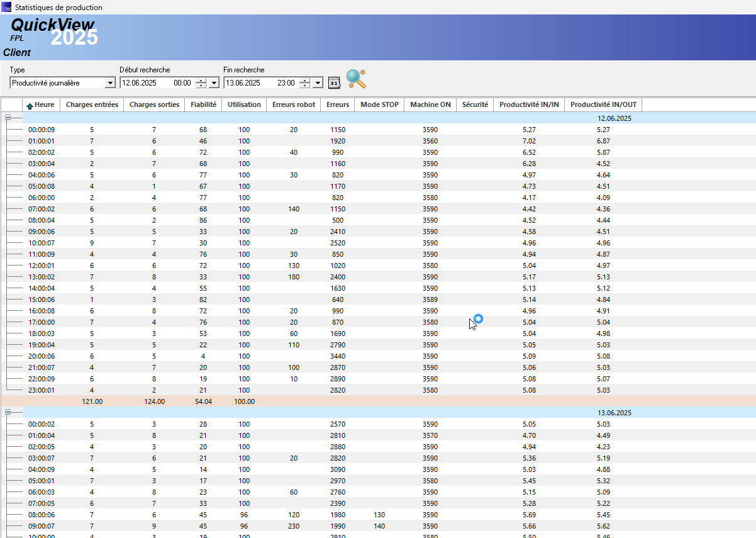The width and height of the screenshot is (756, 538).
Task: Sort by Charges entrées column
Action: (92, 104)
